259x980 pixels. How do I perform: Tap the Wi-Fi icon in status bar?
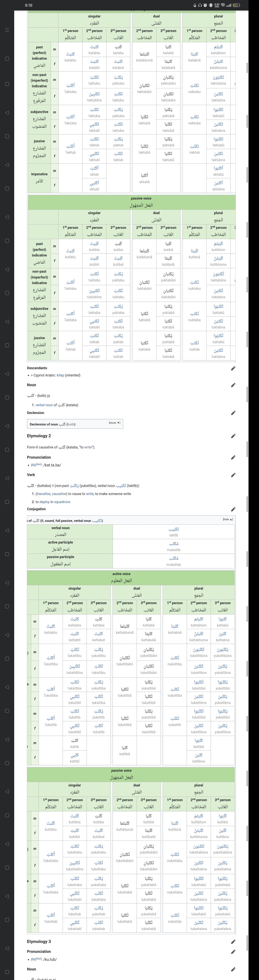click(223, 5)
